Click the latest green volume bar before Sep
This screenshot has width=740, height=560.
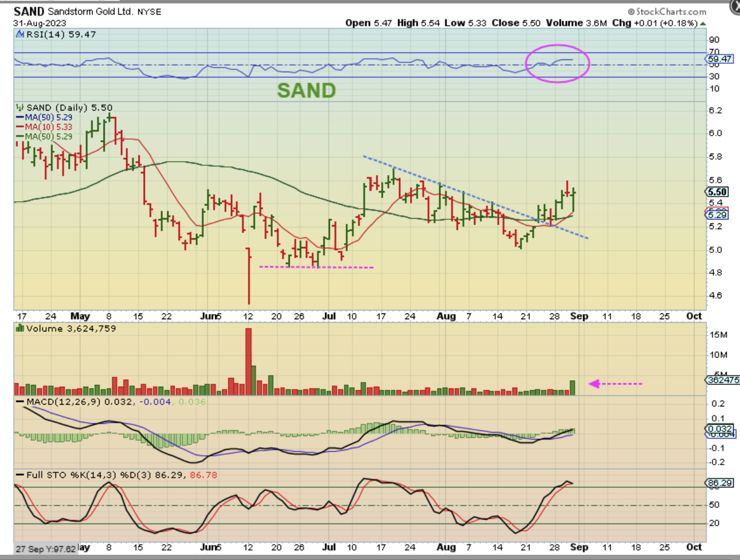pos(572,388)
